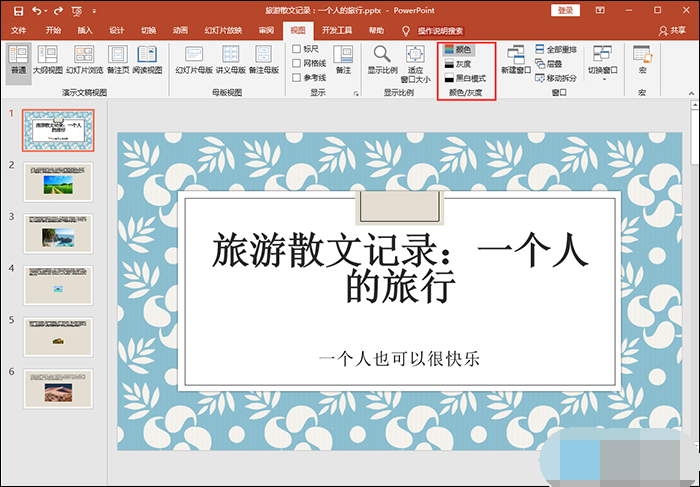Image resolution: width=700 pixels, height=487 pixels.
Task: Click Fit to Window (适应窗口大小)
Action: click(415, 60)
